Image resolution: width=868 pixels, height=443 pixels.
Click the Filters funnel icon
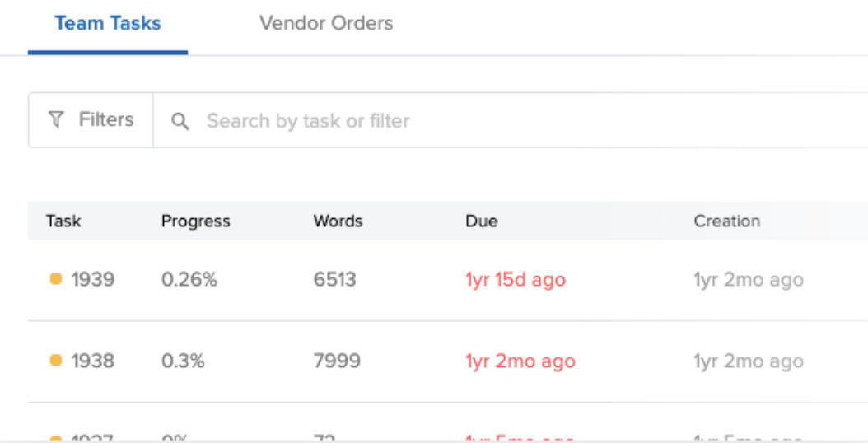[56, 120]
